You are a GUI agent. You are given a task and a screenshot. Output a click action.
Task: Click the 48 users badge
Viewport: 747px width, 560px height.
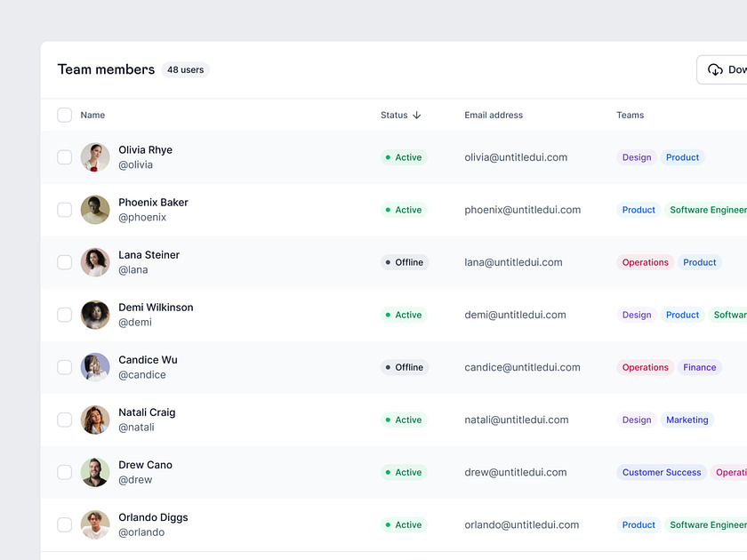[185, 69]
